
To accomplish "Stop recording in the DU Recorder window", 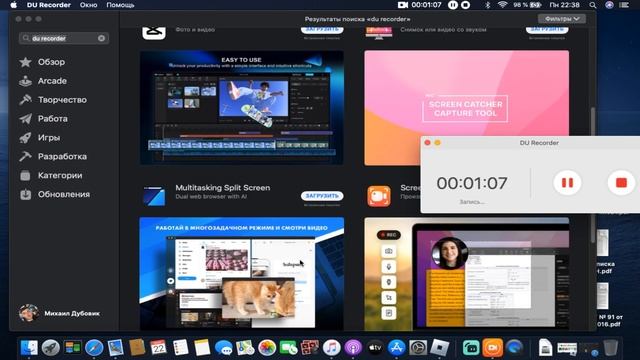I will (x=621, y=183).
